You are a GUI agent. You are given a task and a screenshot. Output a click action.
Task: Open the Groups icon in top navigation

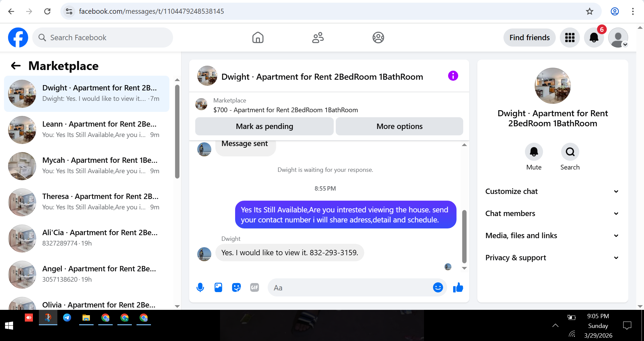point(378,38)
